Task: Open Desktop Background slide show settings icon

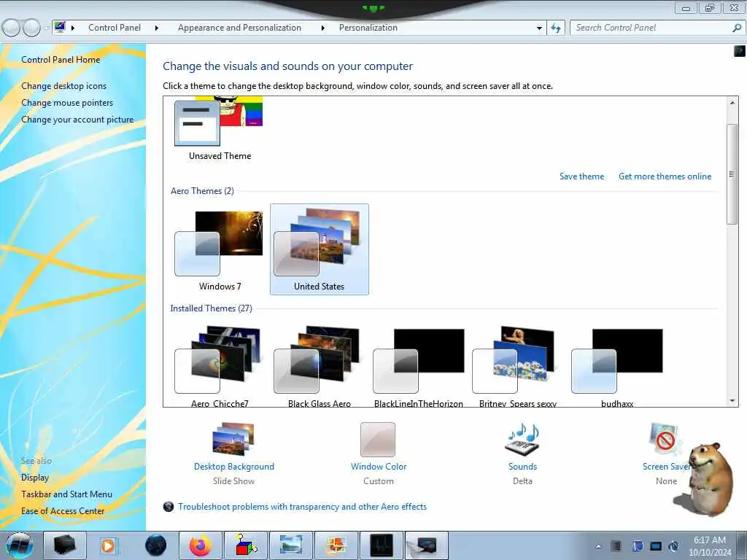Action: 233,438
